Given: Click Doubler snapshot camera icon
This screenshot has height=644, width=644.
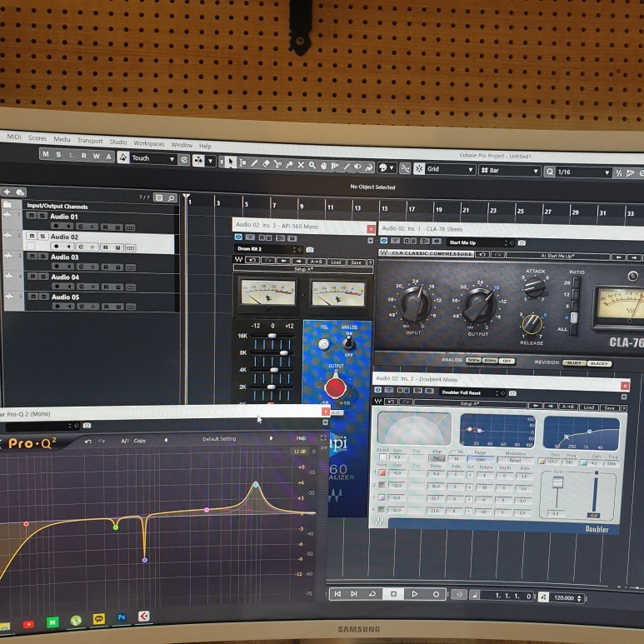Looking at the screenshot, I should click(x=512, y=393).
